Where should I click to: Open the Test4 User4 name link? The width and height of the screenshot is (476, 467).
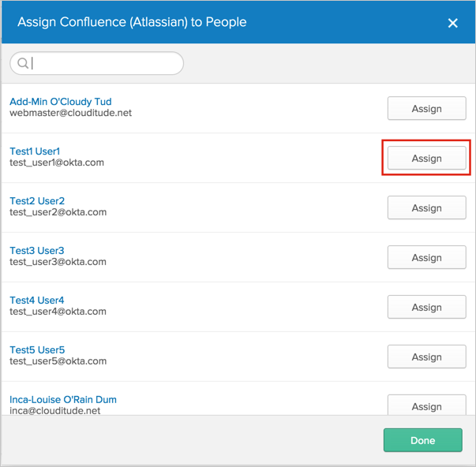[x=37, y=300]
